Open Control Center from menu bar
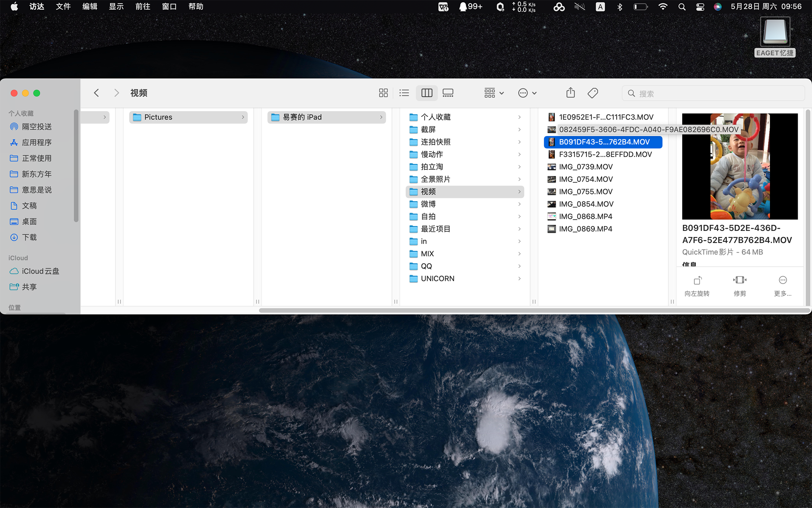The width and height of the screenshot is (812, 508). click(x=700, y=7)
